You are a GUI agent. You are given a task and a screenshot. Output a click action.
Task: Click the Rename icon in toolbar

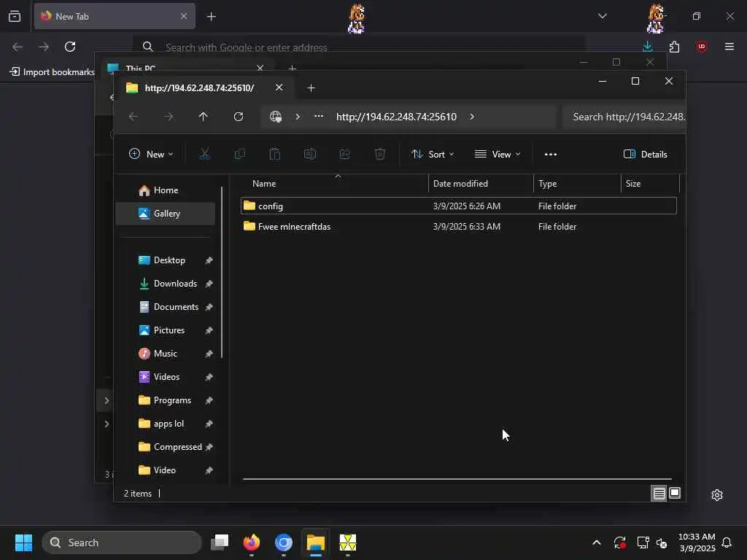(310, 155)
